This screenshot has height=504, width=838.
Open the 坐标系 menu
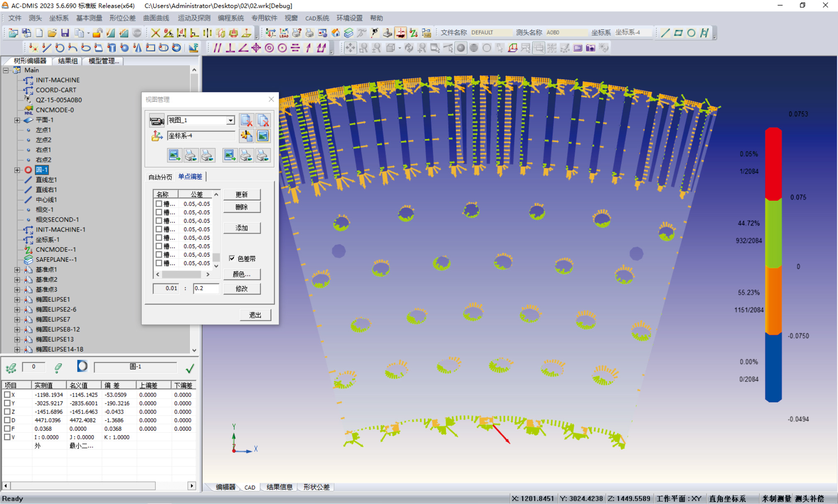(58, 18)
